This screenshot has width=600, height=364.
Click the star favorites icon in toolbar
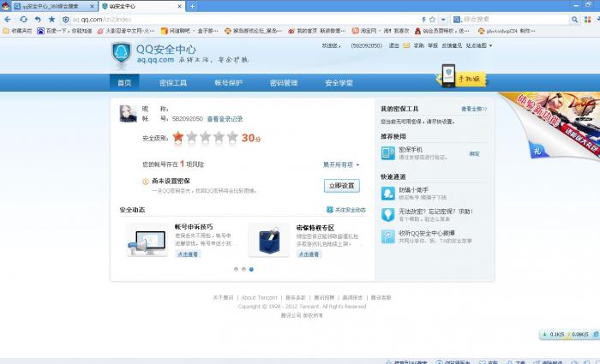(x=51, y=19)
